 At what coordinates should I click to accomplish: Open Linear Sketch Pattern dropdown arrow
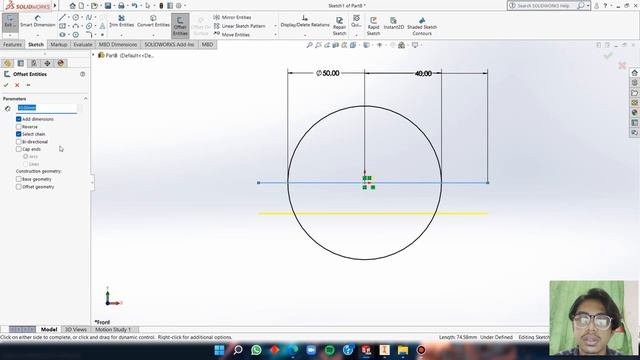click(x=275, y=26)
